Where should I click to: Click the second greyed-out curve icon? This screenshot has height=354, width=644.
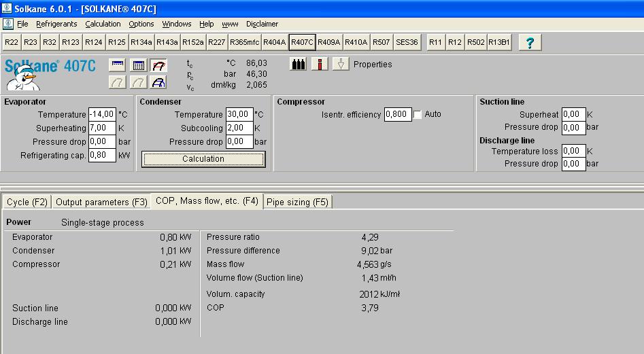click(139, 82)
